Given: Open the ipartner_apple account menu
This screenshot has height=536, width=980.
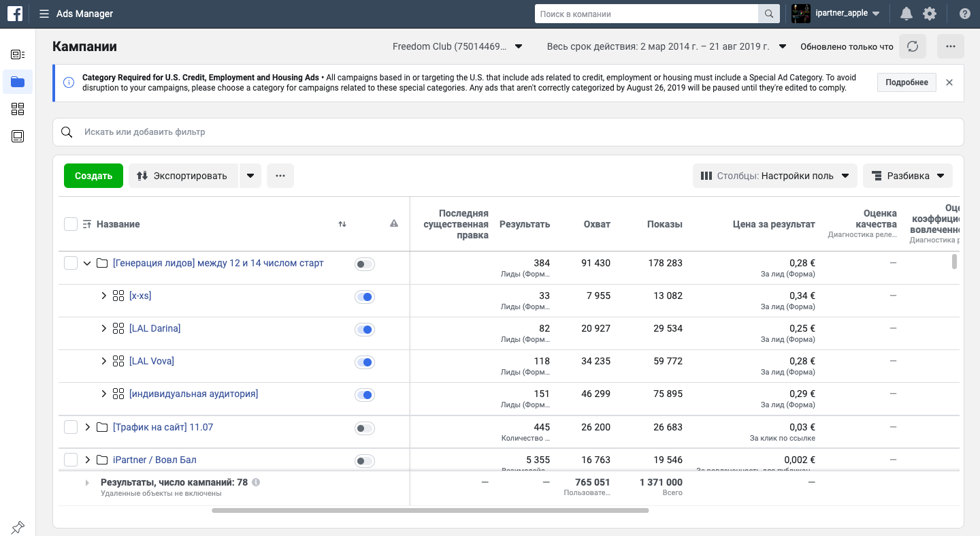Looking at the screenshot, I should [836, 14].
